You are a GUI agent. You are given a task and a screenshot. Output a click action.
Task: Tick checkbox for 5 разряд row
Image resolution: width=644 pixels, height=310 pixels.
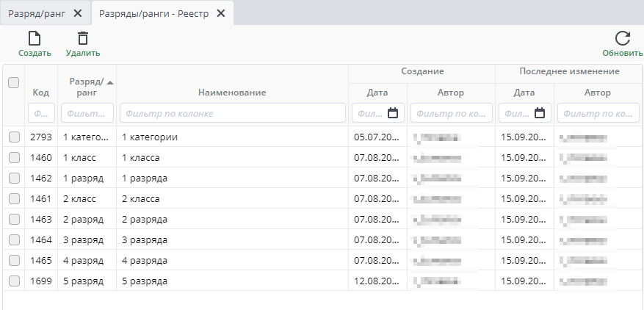(14, 281)
